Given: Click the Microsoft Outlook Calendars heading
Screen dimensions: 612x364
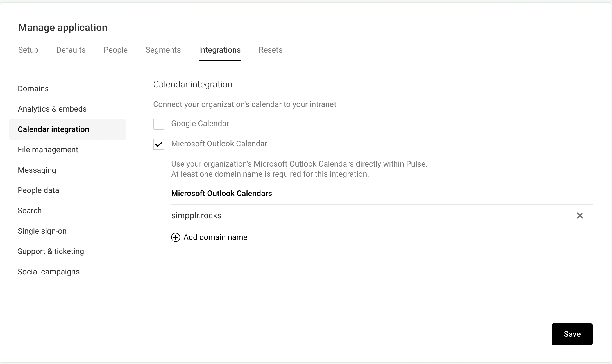Looking at the screenshot, I should point(221,194).
